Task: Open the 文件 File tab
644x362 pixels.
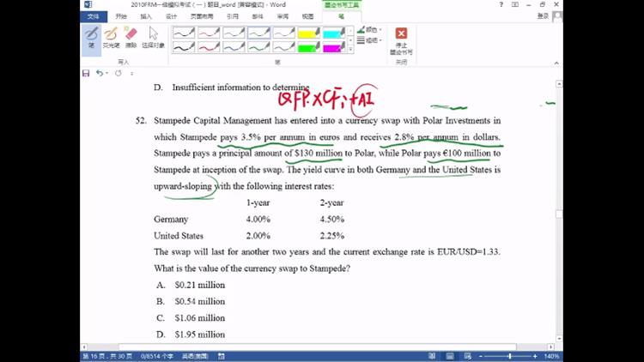Action: coord(94,16)
